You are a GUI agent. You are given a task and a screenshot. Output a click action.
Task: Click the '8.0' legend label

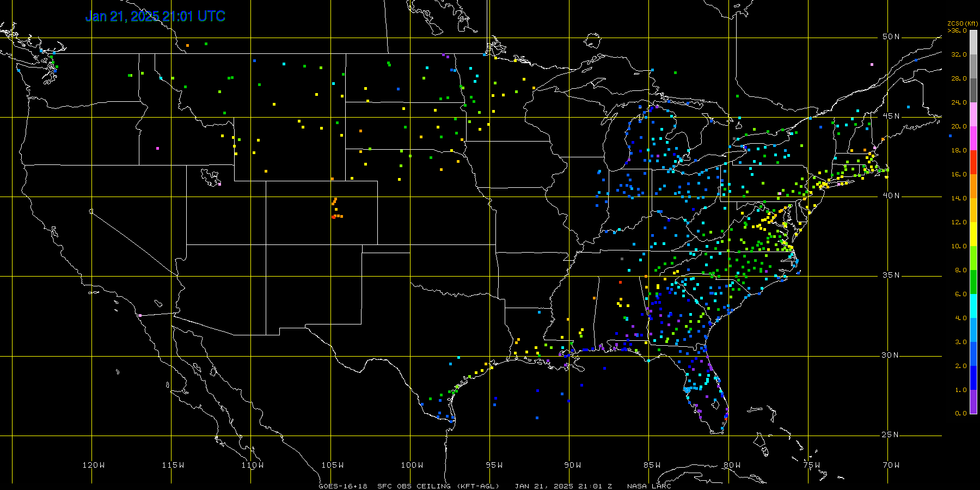[x=961, y=270]
